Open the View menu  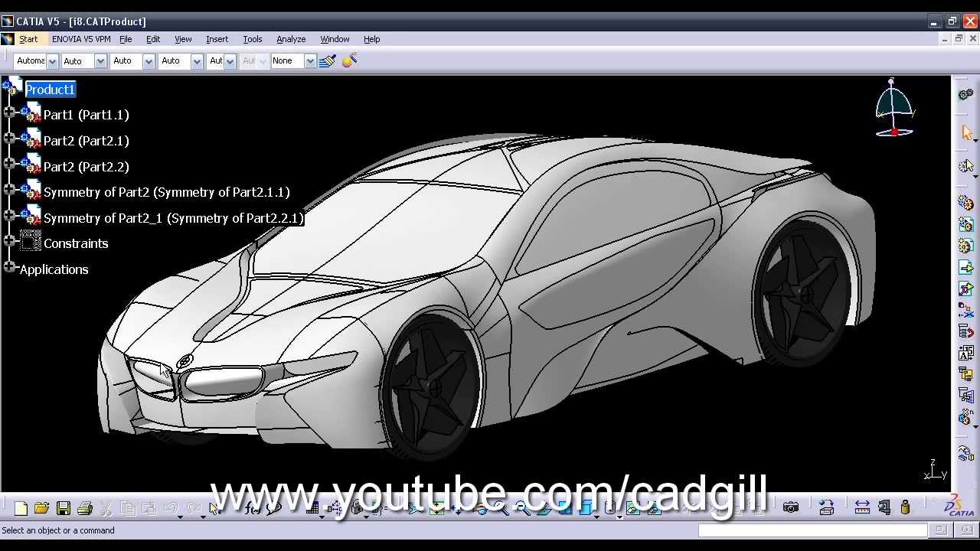click(183, 39)
